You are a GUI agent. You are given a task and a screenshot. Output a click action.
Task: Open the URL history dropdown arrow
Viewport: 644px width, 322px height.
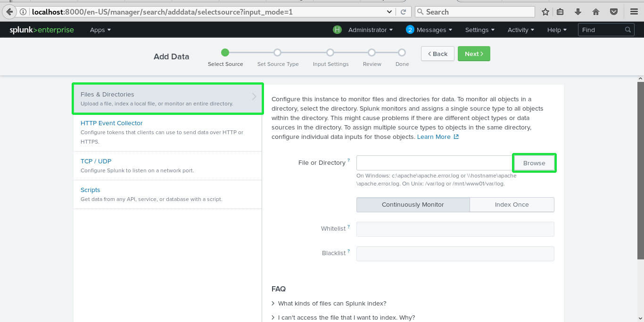[x=389, y=12]
